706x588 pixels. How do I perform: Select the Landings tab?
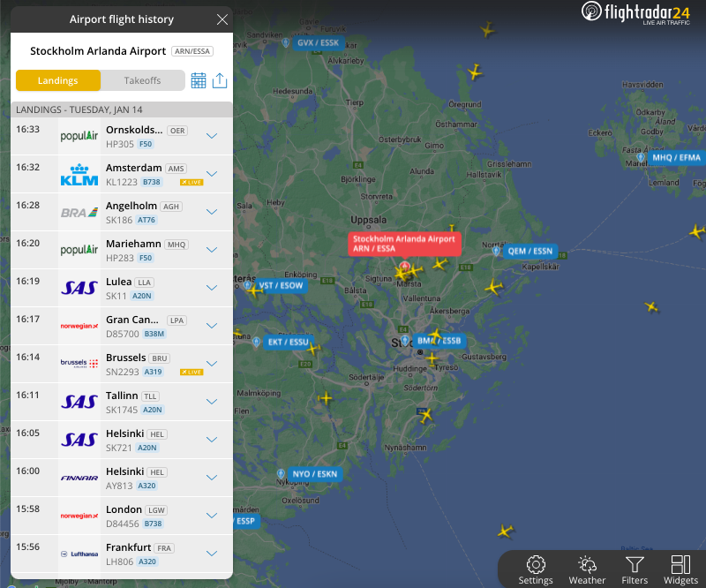[58, 80]
